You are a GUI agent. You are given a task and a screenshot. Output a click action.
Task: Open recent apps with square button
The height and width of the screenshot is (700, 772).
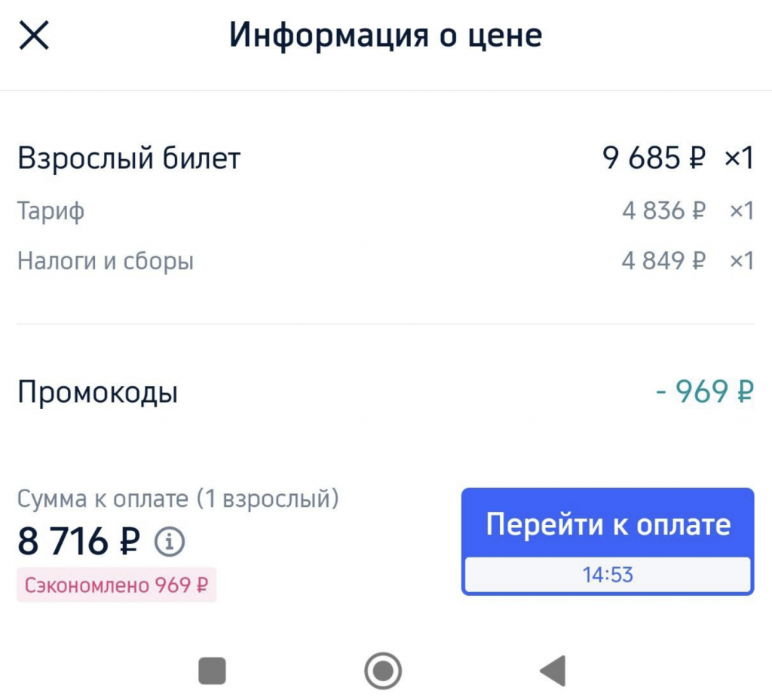click(x=212, y=671)
